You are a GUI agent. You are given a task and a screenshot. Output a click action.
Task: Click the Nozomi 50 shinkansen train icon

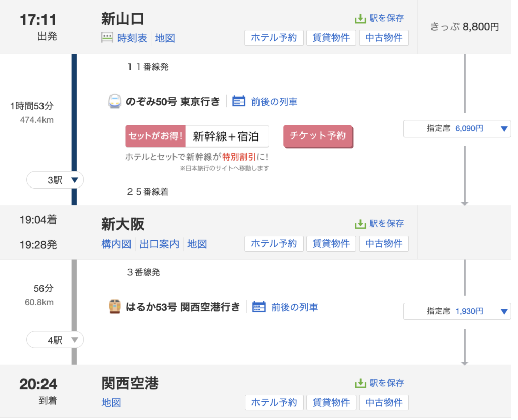[x=115, y=102]
